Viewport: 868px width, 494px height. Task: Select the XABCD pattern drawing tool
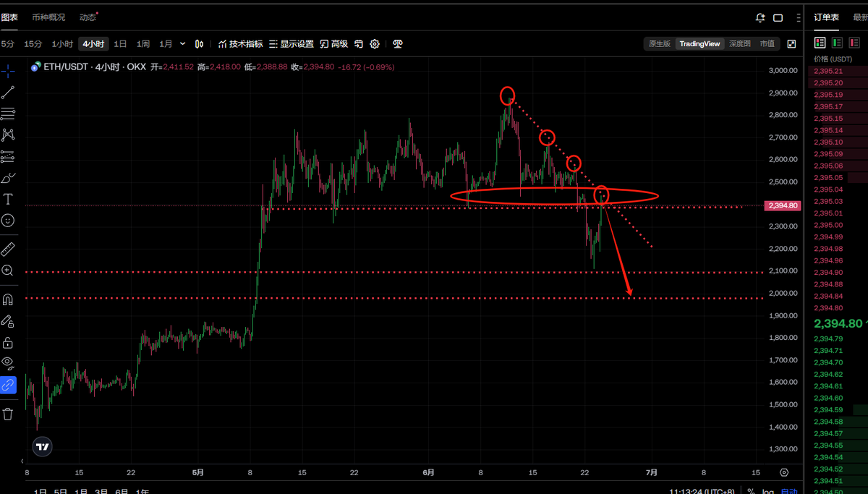8,135
